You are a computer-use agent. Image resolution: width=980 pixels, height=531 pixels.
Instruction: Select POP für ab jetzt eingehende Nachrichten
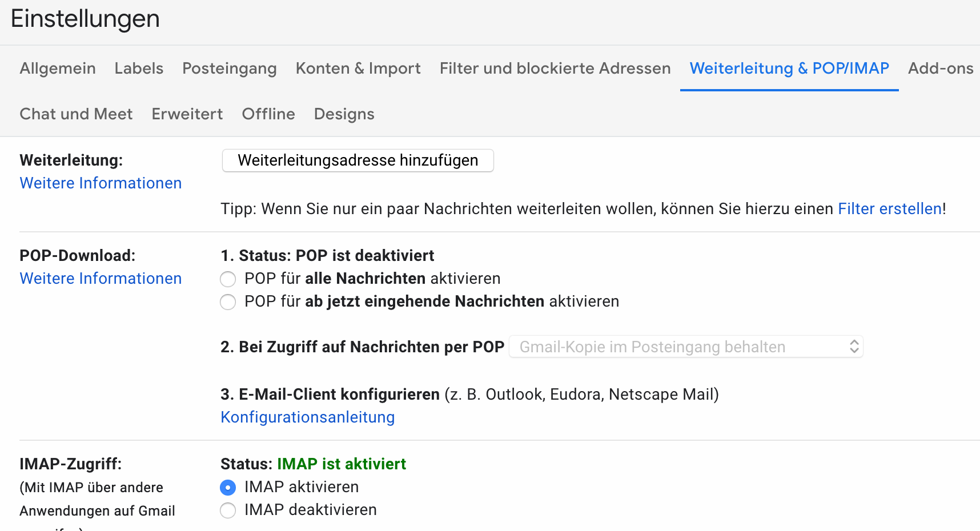click(x=228, y=302)
